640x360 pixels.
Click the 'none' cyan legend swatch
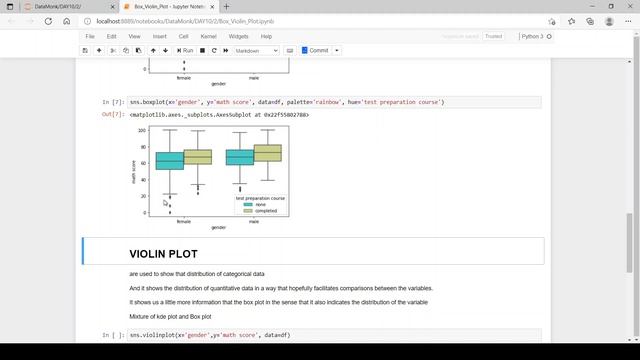(x=248, y=204)
